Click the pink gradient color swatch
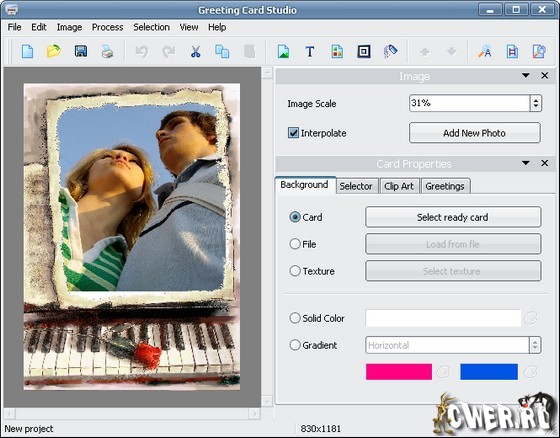This screenshot has width=560, height=438. click(399, 372)
